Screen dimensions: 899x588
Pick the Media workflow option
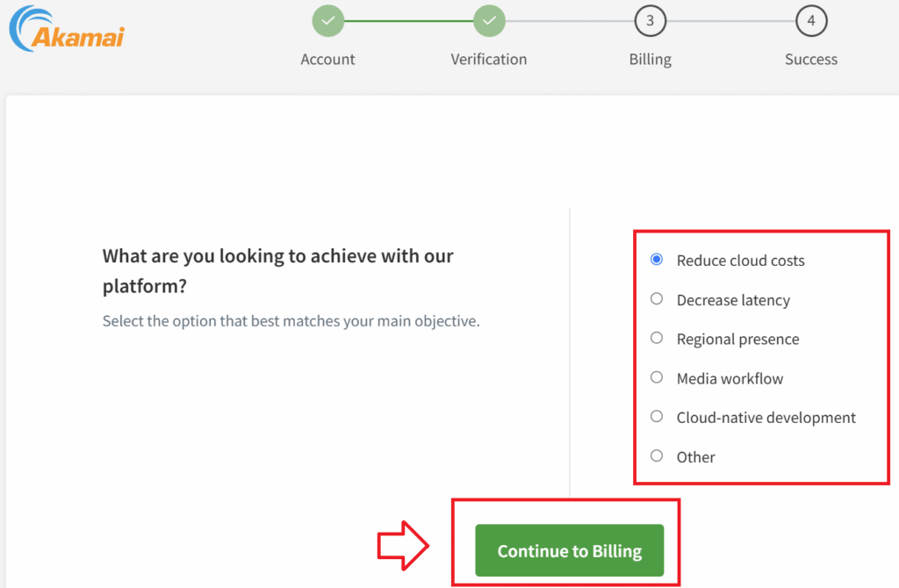tap(657, 377)
